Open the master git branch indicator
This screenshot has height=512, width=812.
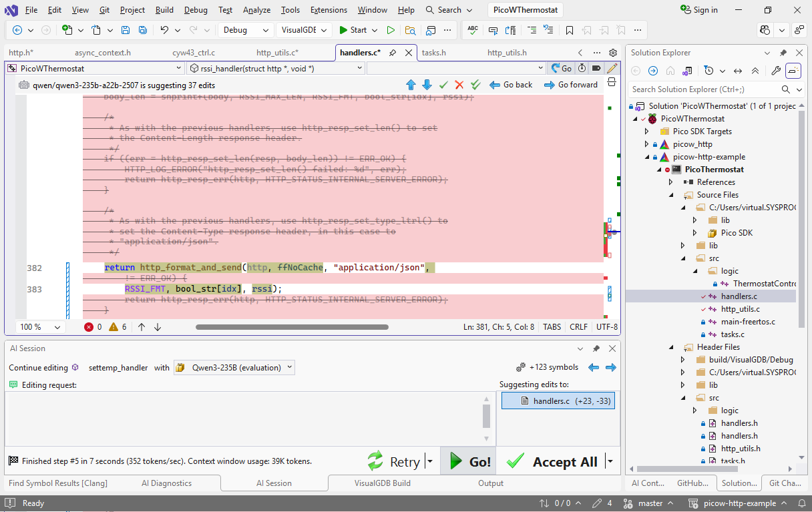tap(650, 503)
